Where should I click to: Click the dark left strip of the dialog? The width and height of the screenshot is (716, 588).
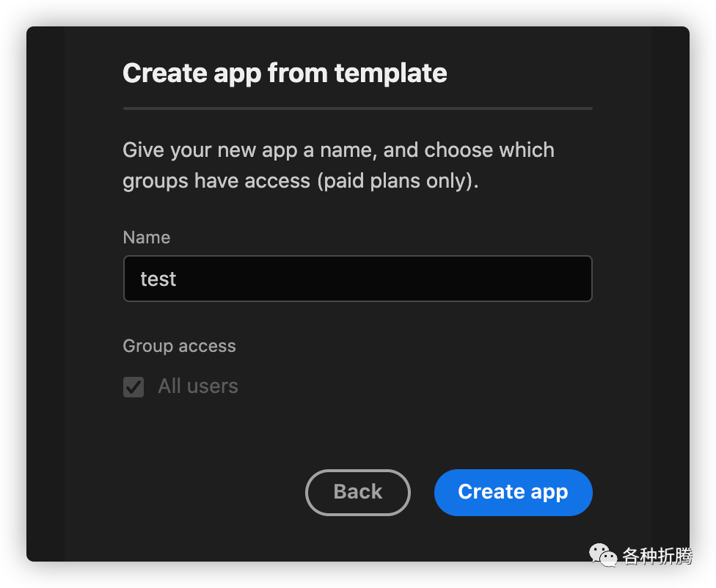45,293
